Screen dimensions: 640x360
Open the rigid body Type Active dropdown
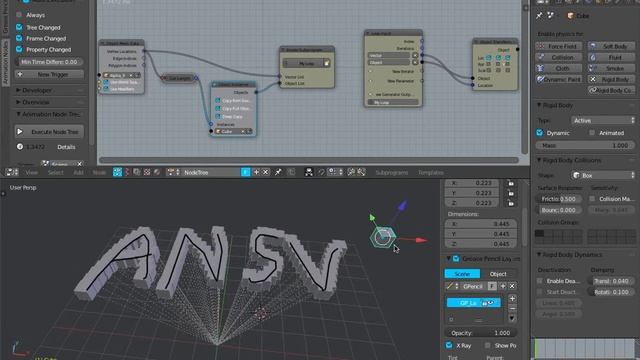[x=602, y=120]
